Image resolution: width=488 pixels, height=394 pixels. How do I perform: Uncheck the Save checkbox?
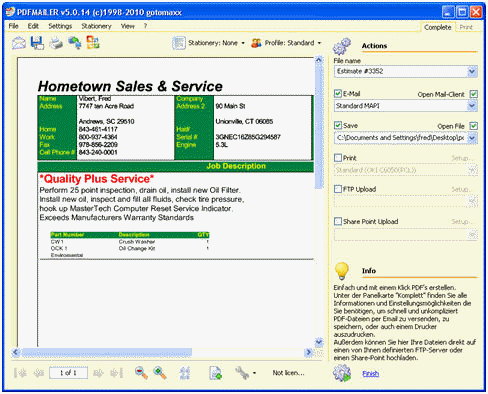click(x=338, y=125)
